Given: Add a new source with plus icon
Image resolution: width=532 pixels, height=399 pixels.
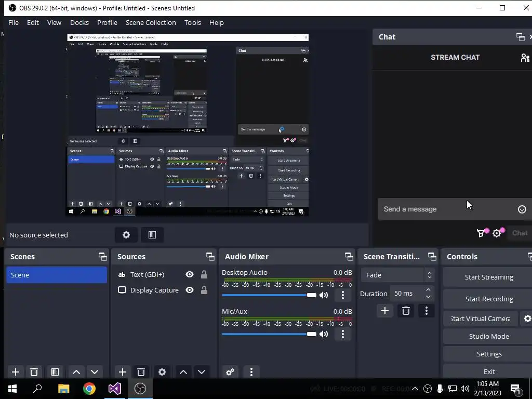Looking at the screenshot, I should [x=123, y=372].
